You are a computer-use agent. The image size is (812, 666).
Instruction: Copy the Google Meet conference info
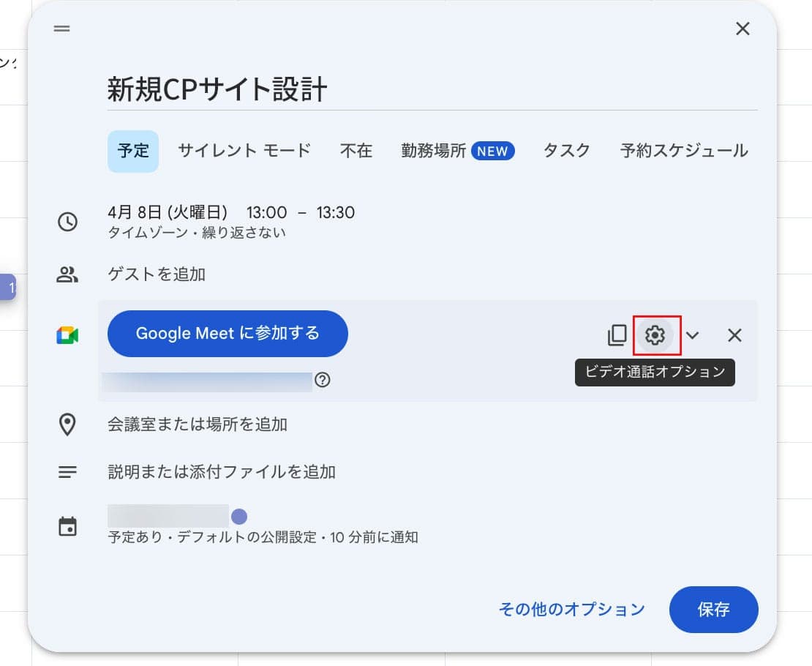(x=617, y=335)
